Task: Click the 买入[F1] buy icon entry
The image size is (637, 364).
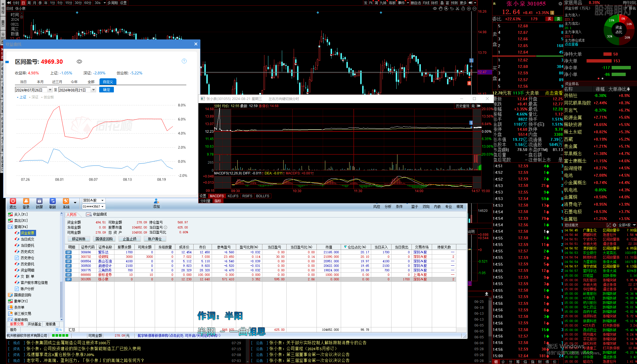Action: point(18,214)
